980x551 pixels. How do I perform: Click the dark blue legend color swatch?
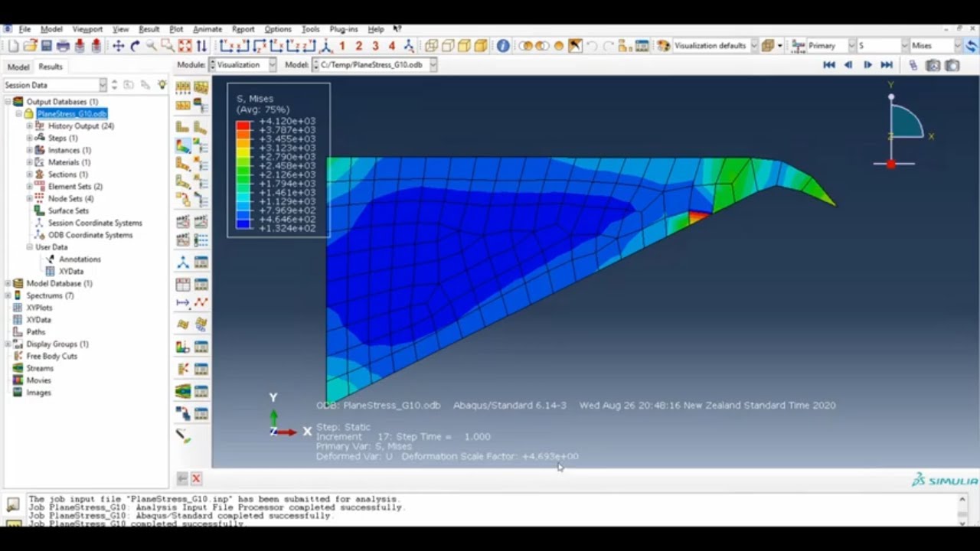click(x=243, y=224)
